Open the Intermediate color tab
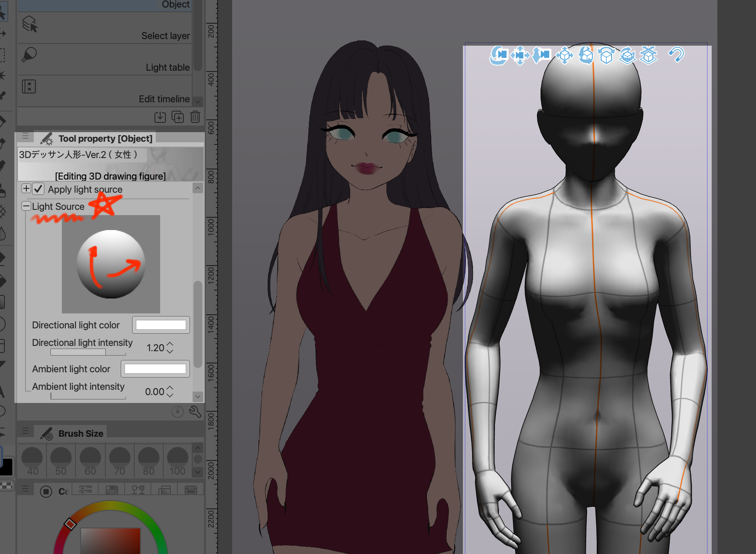The height and width of the screenshot is (554, 756). click(138, 490)
